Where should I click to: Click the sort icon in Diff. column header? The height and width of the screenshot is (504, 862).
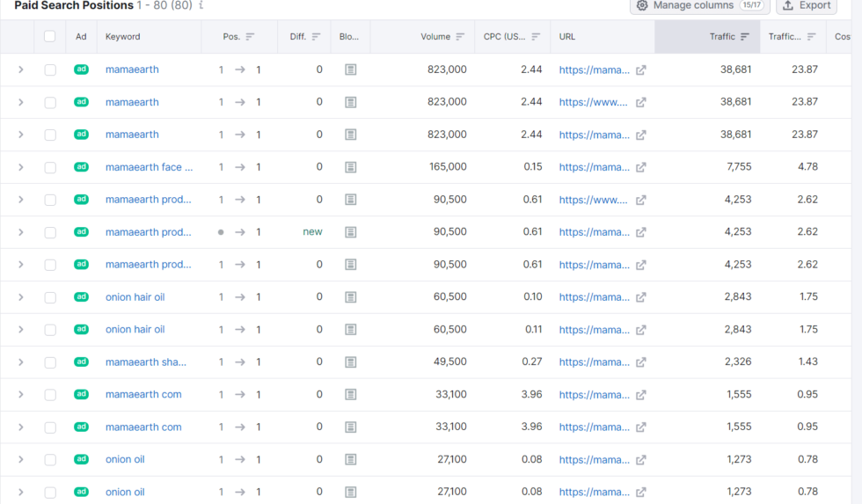pyautogui.click(x=316, y=37)
